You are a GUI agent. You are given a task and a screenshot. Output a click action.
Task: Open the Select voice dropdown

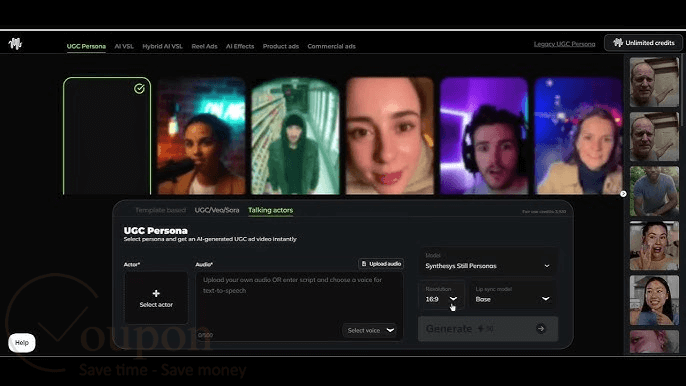pyautogui.click(x=370, y=330)
